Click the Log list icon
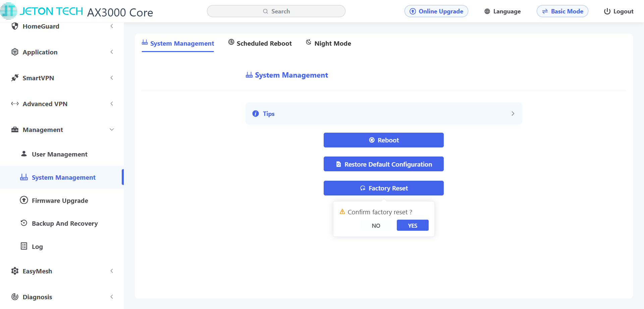The width and height of the screenshot is (644, 309). [x=24, y=246]
